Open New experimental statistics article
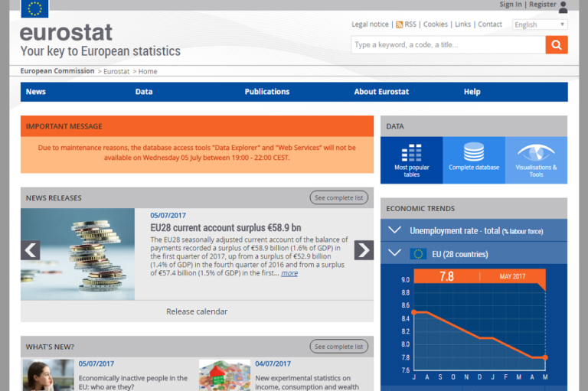This screenshot has height=391, width=588. point(307,383)
